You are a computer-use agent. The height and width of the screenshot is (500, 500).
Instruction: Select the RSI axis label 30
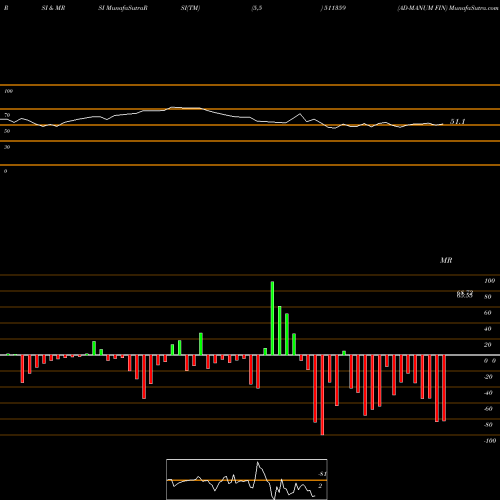(7, 147)
